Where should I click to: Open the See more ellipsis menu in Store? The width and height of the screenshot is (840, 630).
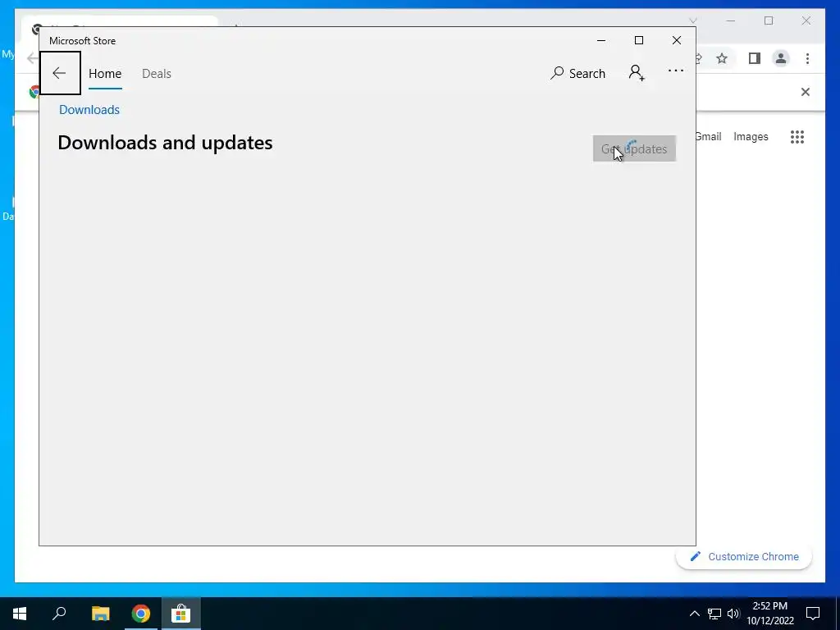(x=676, y=71)
